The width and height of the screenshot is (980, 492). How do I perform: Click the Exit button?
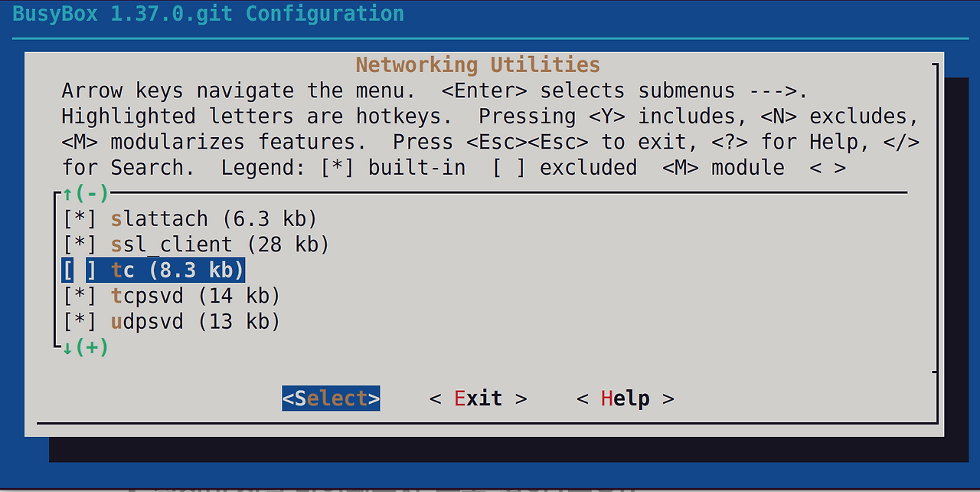[x=478, y=399]
